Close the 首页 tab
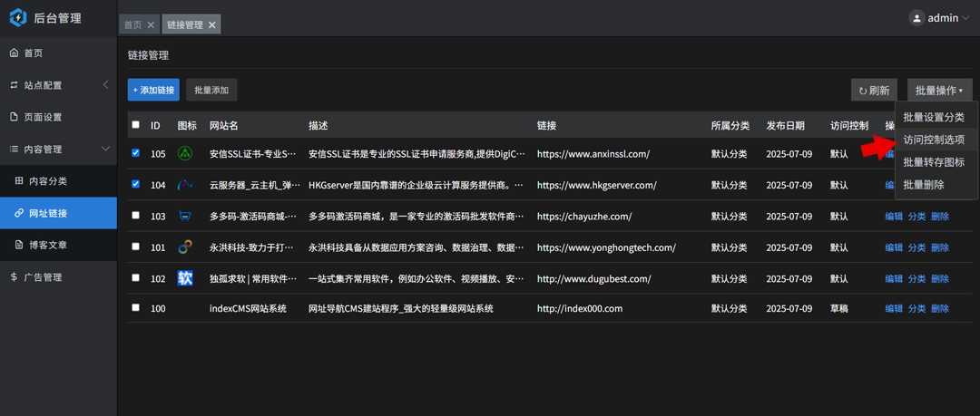The height and width of the screenshot is (416, 980). point(151,25)
